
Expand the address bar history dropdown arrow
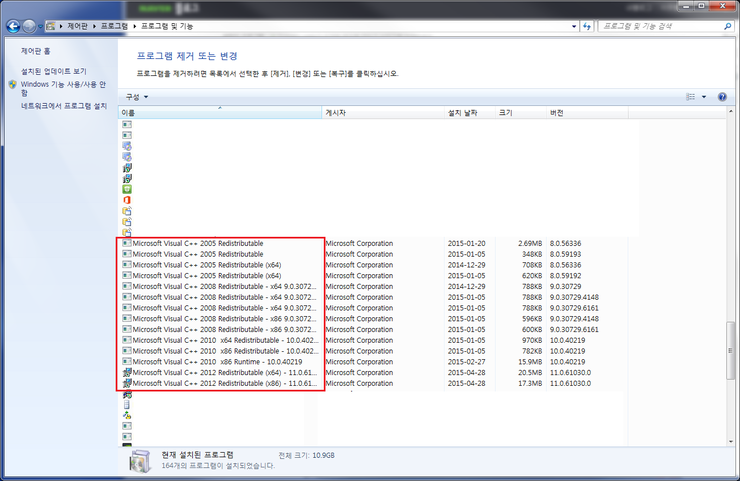pyautogui.click(x=574, y=26)
